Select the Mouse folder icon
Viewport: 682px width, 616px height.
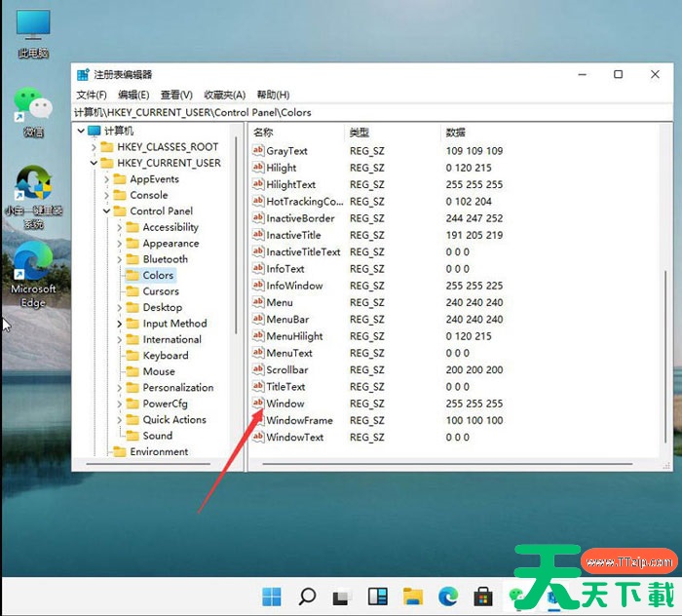coord(133,371)
